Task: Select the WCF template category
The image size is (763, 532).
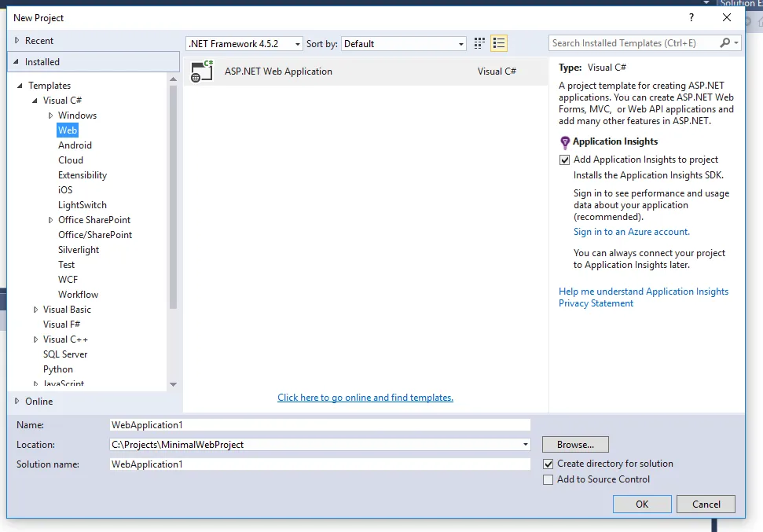Action: click(x=68, y=280)
